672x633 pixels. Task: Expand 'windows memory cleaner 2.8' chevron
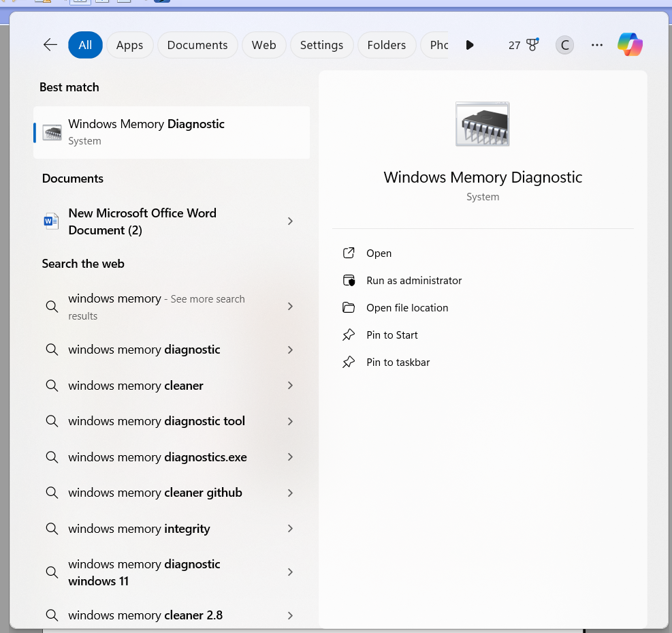pyautogui.click(x=290, y=615)
